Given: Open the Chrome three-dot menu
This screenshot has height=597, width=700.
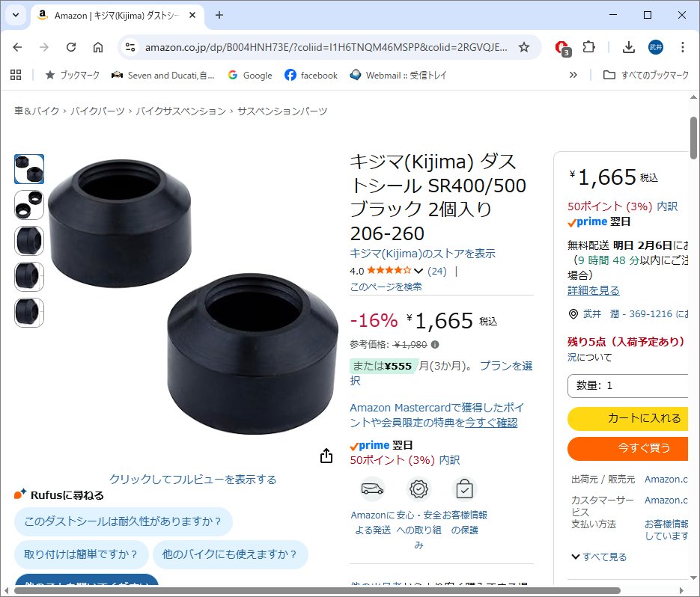Looking at the screenshot, I should [x=683, y=47].
